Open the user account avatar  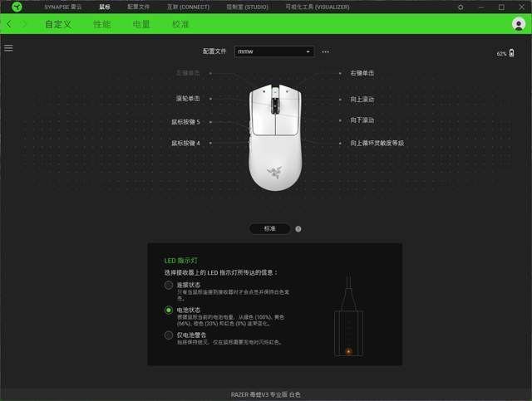[x=519, y=24]
